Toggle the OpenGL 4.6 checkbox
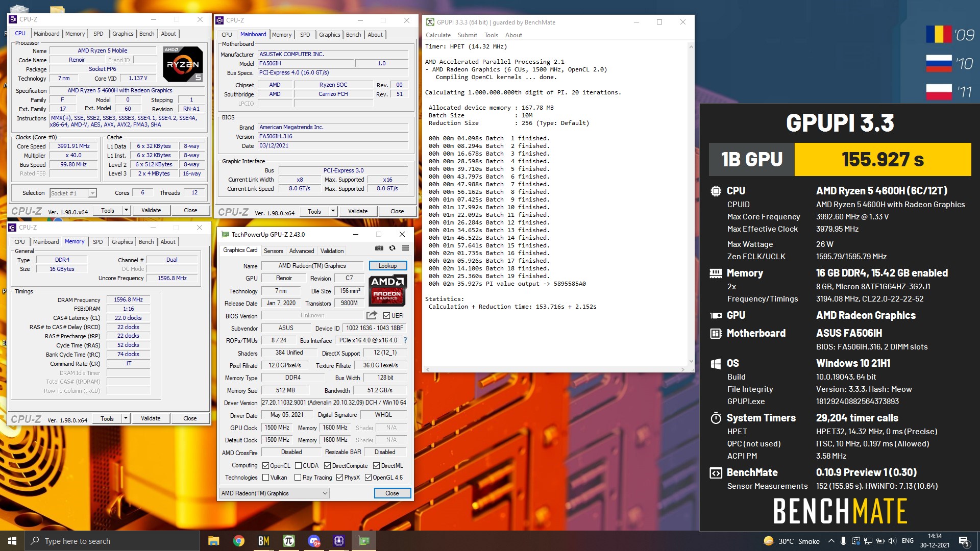The height and width of the screenshot is (551, 980). 368,478
